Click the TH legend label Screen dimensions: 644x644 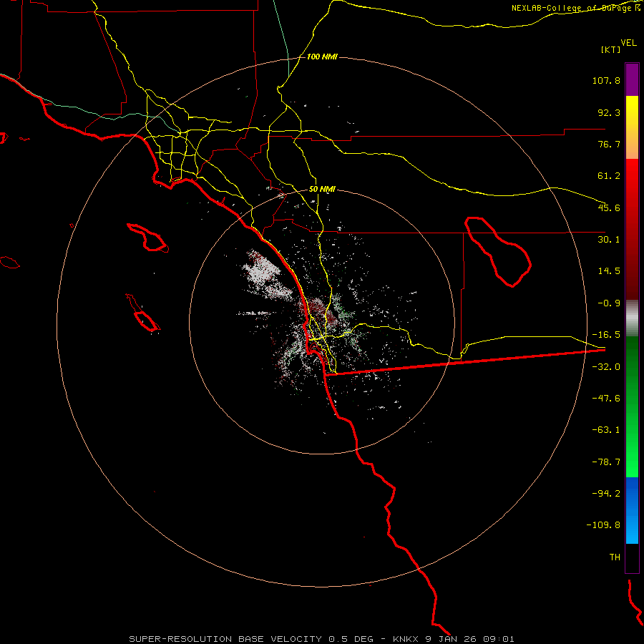coord(615,557)
